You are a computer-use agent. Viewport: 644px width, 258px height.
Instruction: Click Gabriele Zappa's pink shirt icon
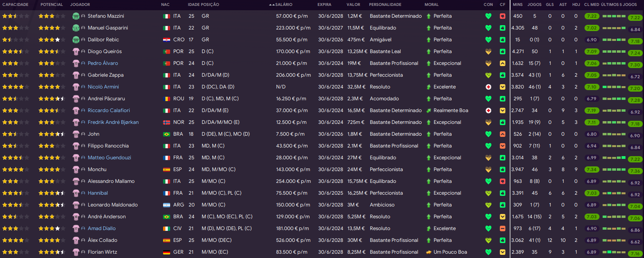[x=76, y=75]
